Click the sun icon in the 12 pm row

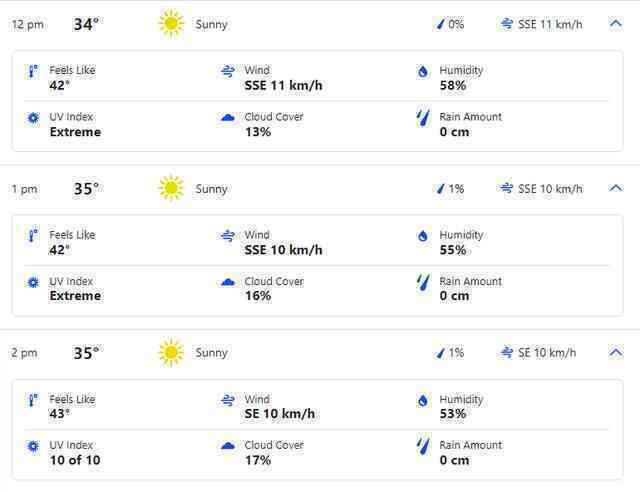click(171, 24)
